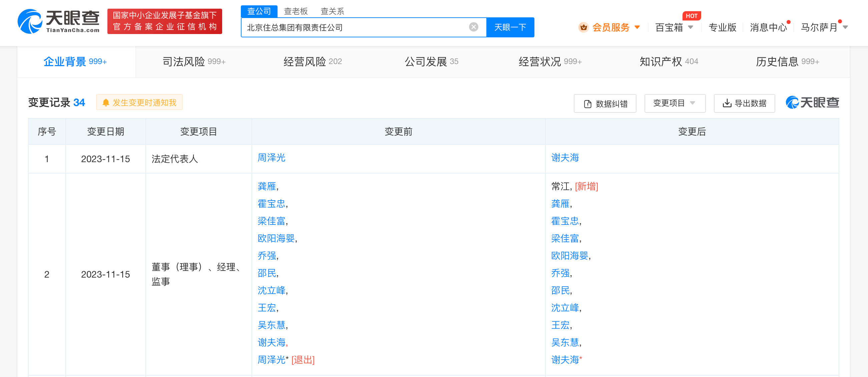This screenshot has width=868, height=377.
Task: Click the 变更日期 column header
Action: tap(106, 131)
